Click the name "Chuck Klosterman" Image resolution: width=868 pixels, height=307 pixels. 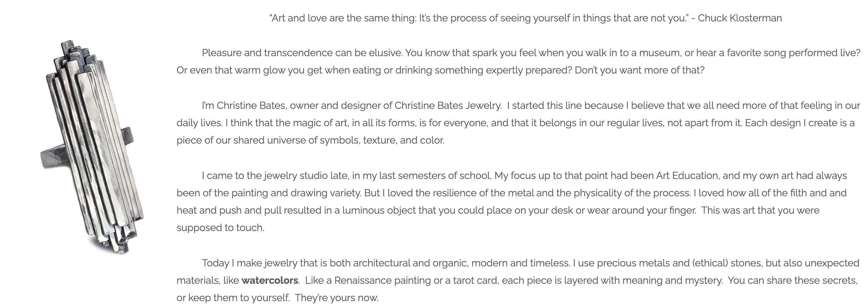point(740,18)
